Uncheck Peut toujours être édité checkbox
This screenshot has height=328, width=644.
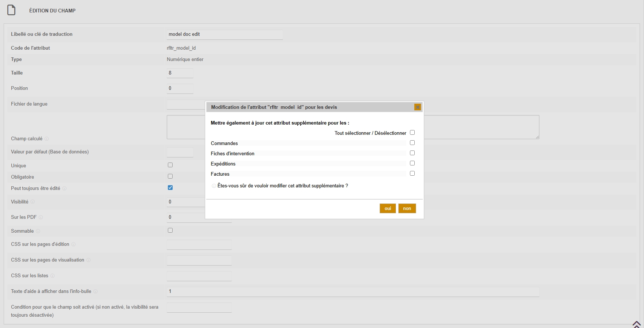click(x=170, y=188)
